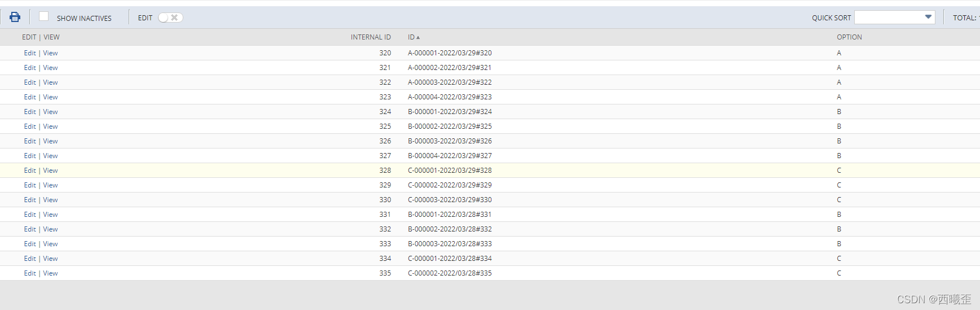The width and height of the screenshot is (980, 310).
Task: Toggle the Edit inline switch
Action: point(170,18)
